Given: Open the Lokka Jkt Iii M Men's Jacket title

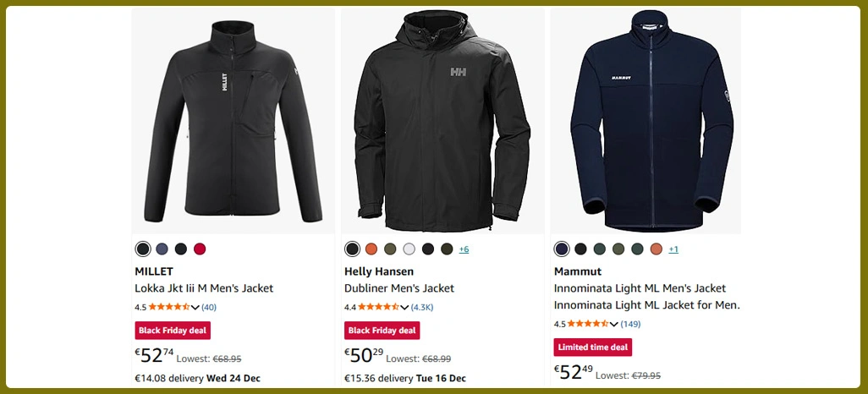Looking at the screenshot, I should [204, 288].
